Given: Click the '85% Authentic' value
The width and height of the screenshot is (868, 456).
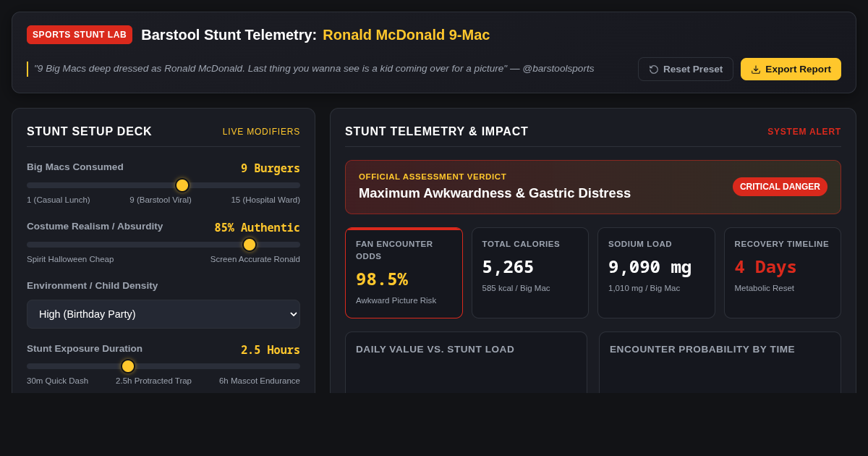Looking at the screenshot, I should [x=258, y=228].
